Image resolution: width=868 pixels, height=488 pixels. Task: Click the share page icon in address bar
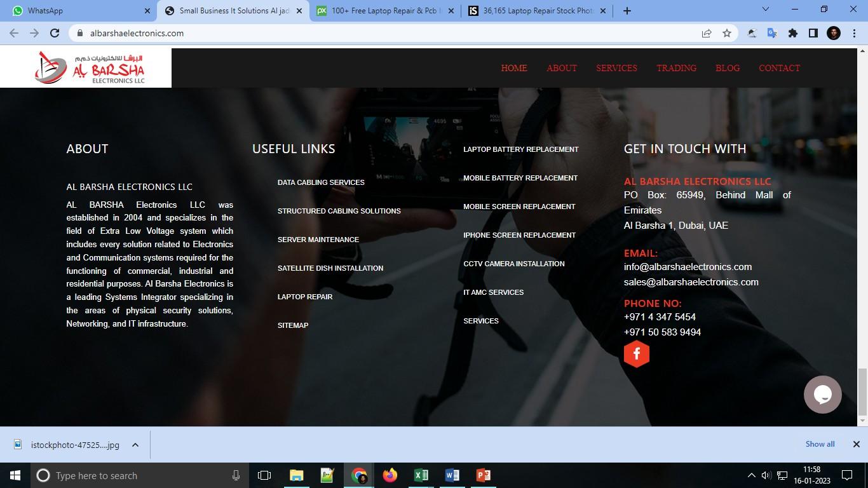click(707, 33)
